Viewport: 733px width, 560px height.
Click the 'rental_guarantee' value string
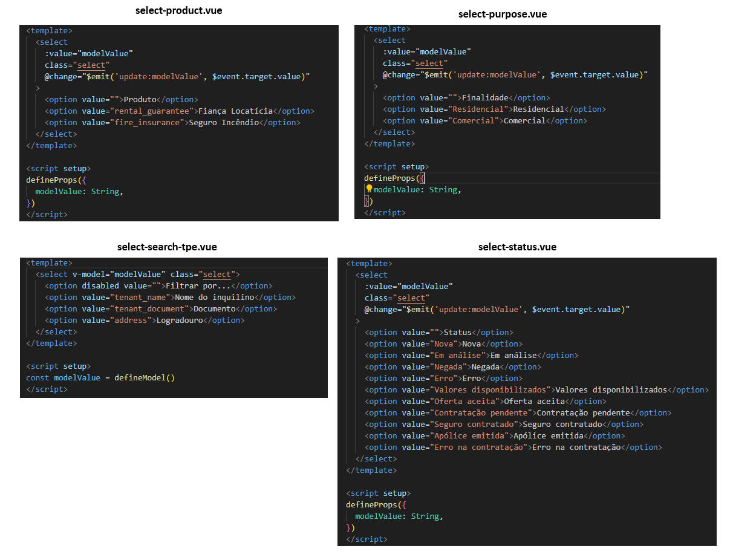tap(154, 111)
